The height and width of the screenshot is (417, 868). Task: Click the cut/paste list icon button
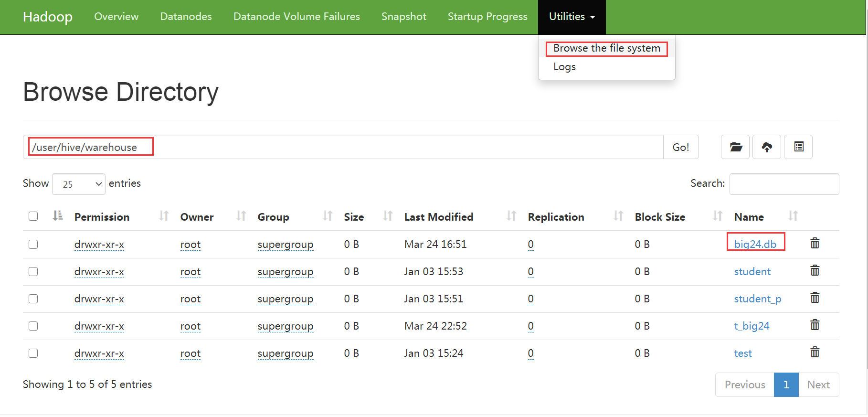tap(798, 147)
